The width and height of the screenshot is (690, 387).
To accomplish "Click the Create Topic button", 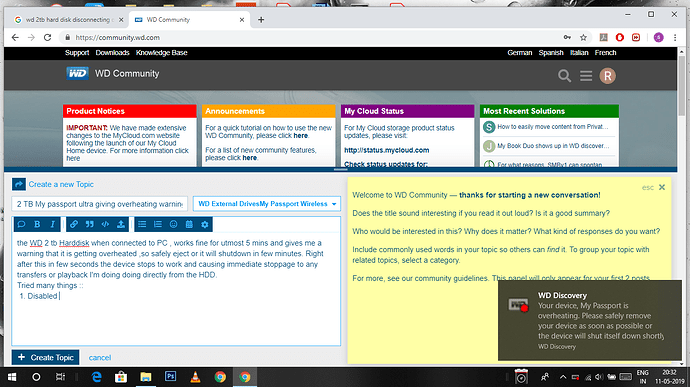I will click(x=46, y=358).
